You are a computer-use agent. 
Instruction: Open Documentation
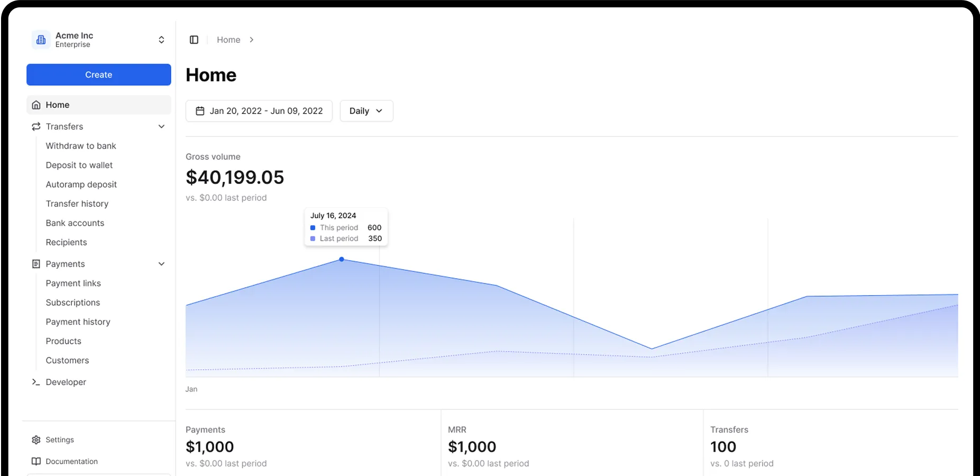(72, 462)
